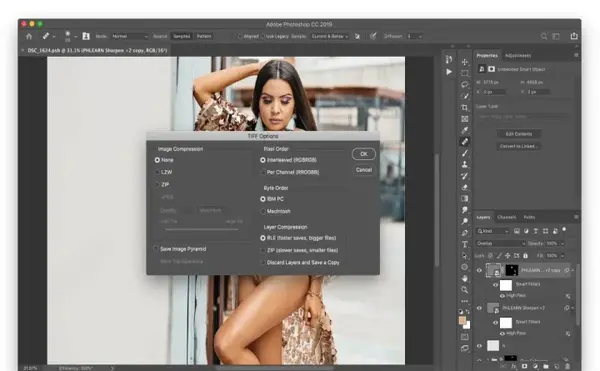Open the Fill 100% dropdown
The height and width of the screenshot is (371, 600).
pos(562,256)
